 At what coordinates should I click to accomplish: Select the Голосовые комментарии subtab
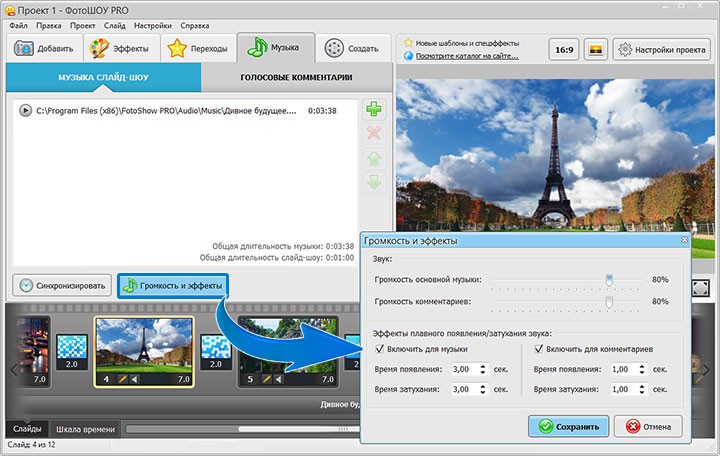pos(296,77)
